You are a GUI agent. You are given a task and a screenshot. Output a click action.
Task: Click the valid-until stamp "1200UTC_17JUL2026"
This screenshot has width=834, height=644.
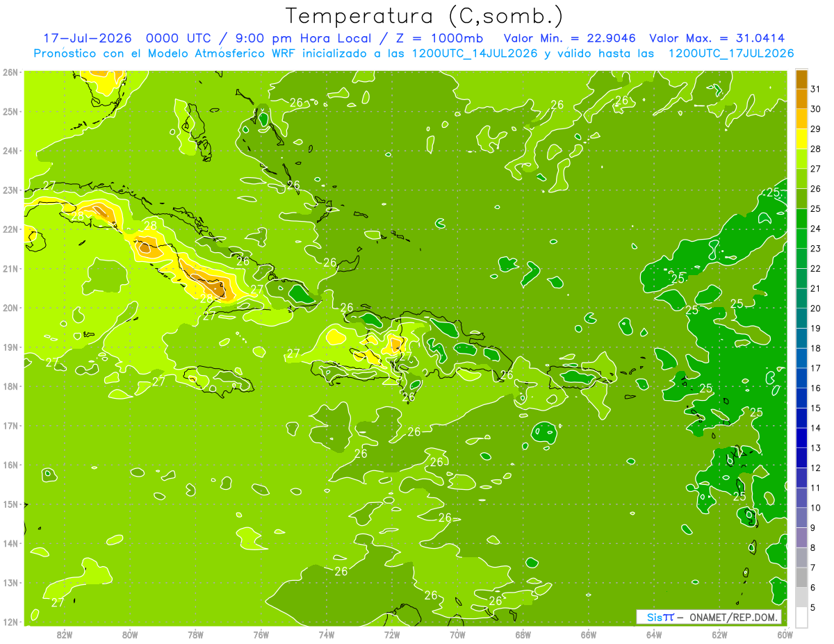point(731,53)
